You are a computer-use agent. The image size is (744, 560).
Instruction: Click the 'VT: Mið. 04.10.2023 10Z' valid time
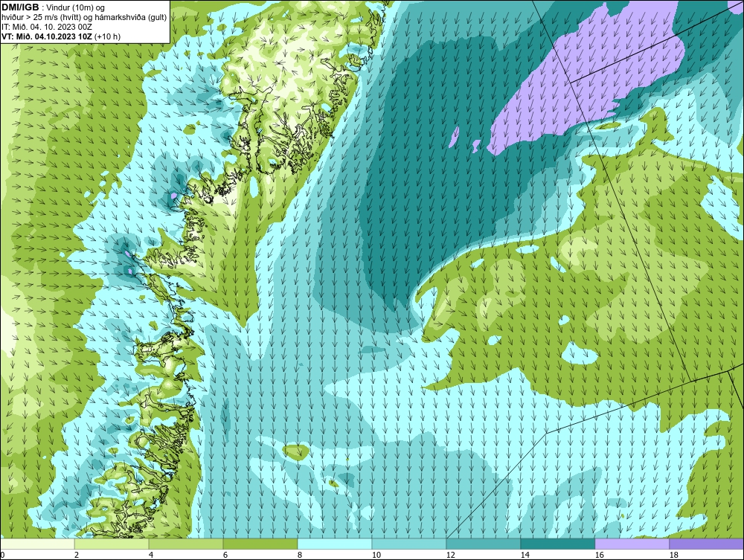47,36
